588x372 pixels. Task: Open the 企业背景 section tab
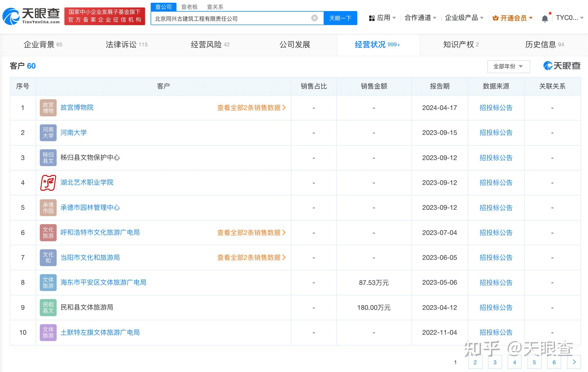(43, 44)
